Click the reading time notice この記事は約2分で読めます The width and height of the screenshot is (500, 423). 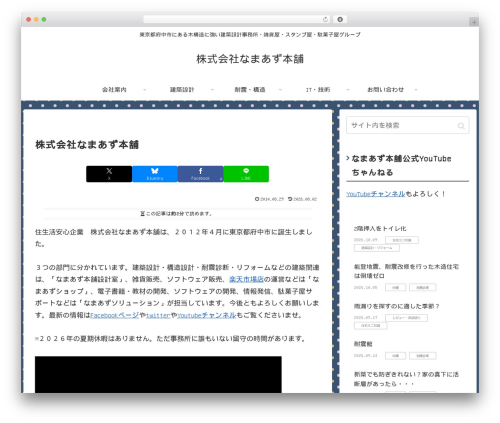pyautogui.click(x=179, y=214)
